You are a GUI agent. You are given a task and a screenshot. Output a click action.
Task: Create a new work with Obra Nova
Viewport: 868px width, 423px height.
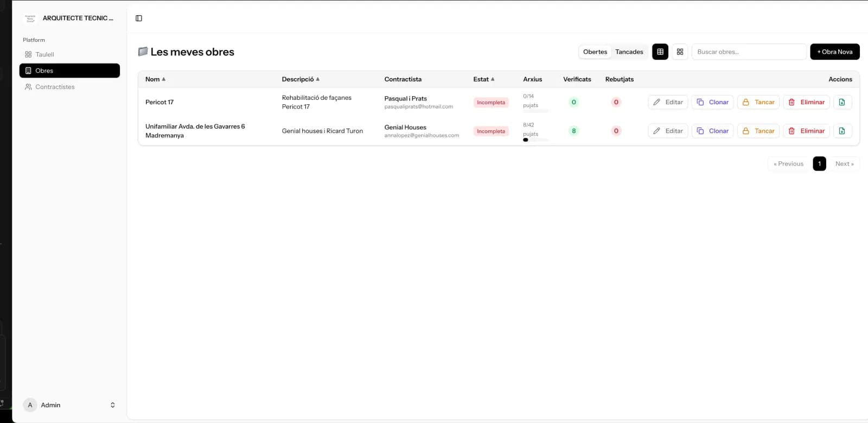(x=834, y=52)
